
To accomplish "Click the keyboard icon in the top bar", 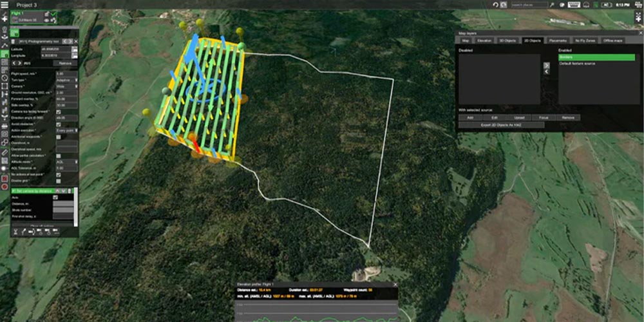I will pyautogui.click(x=574, y=5).
